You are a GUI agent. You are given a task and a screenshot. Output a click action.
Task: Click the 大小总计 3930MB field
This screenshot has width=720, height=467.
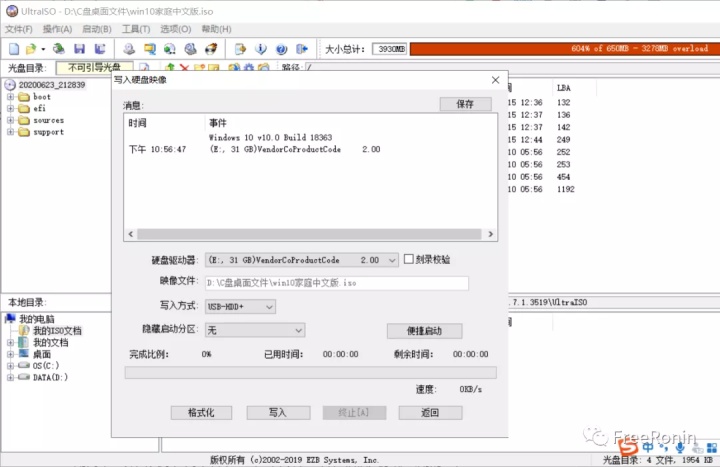(x=390, y=49)
